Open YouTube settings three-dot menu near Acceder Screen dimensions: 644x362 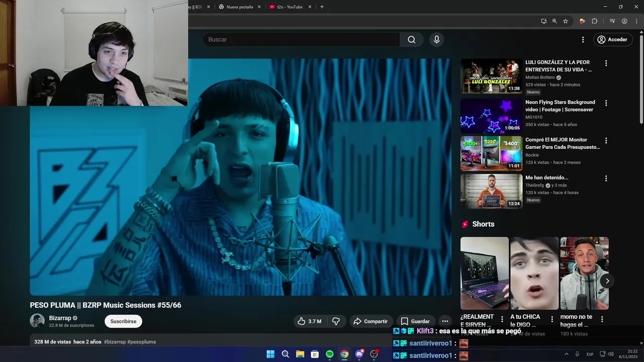tap(583, 40)
